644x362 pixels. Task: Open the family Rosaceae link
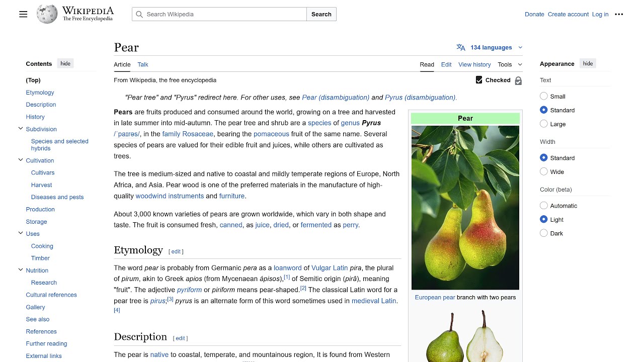click(188, 134)
